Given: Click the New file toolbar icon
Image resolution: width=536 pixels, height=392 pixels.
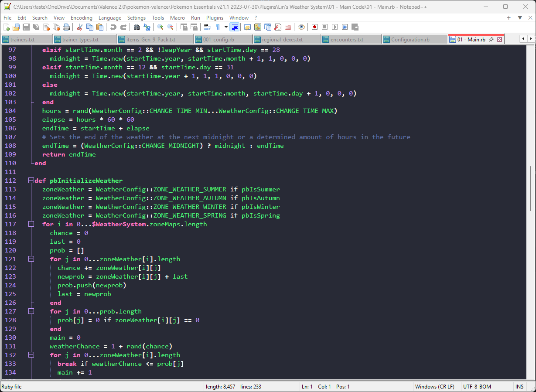Looking at the screenshot, I should 6,27.
